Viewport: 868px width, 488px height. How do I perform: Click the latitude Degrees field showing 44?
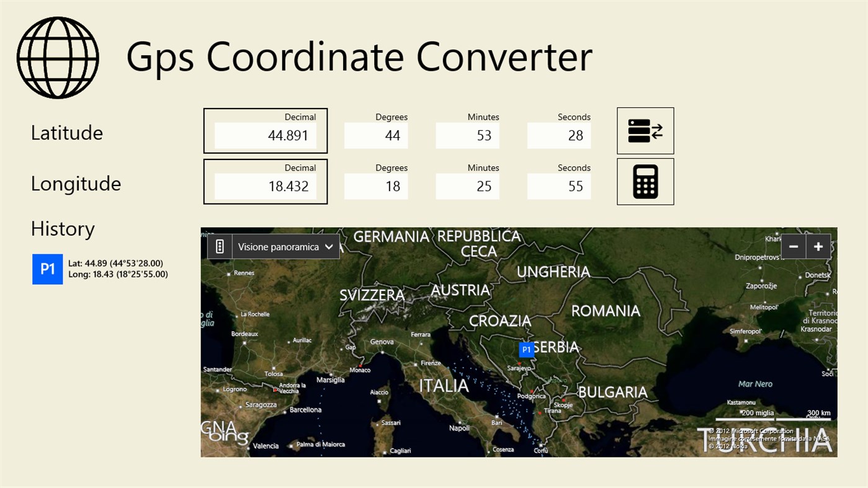[x=376, y=135]
